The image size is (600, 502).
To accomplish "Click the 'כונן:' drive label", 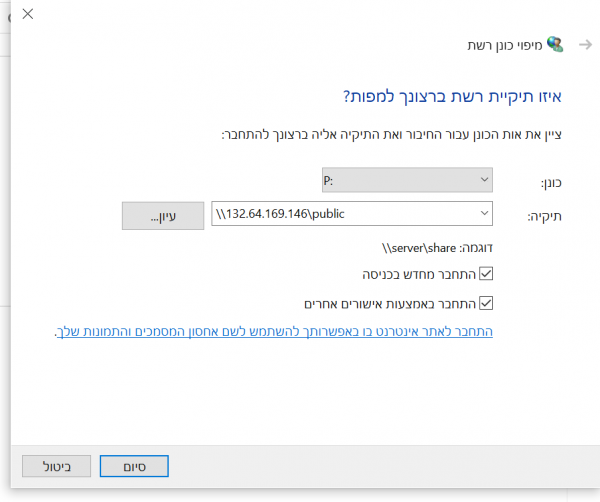I will (x=551, y=183).
